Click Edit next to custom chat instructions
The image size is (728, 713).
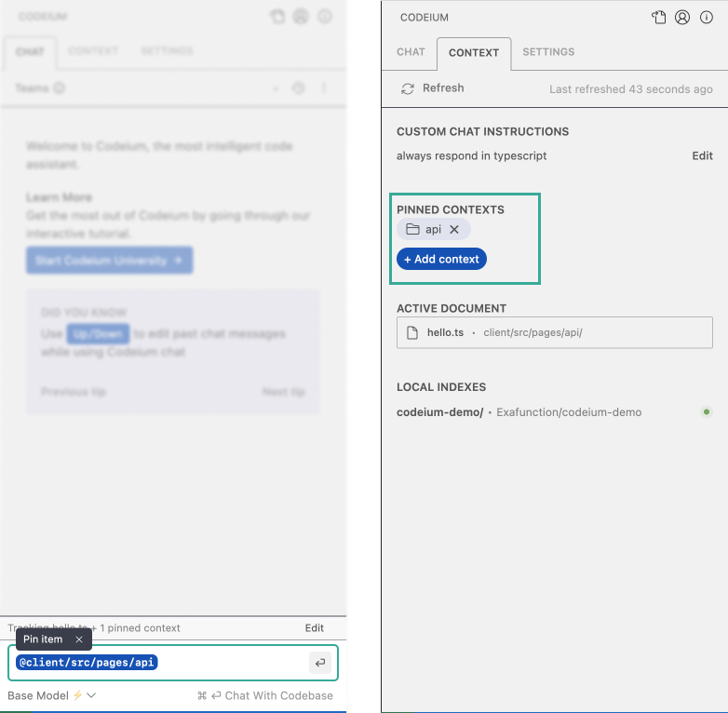click(x=702, y=156)
